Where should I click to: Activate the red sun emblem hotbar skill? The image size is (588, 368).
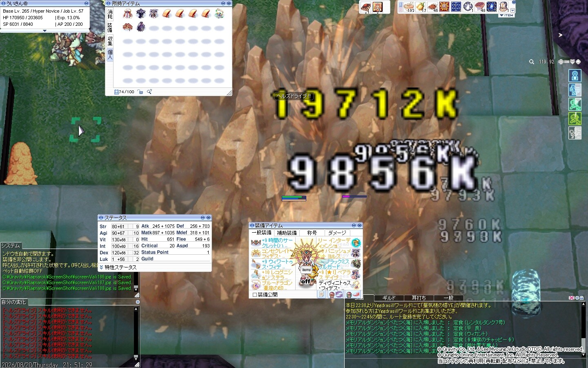444,7
